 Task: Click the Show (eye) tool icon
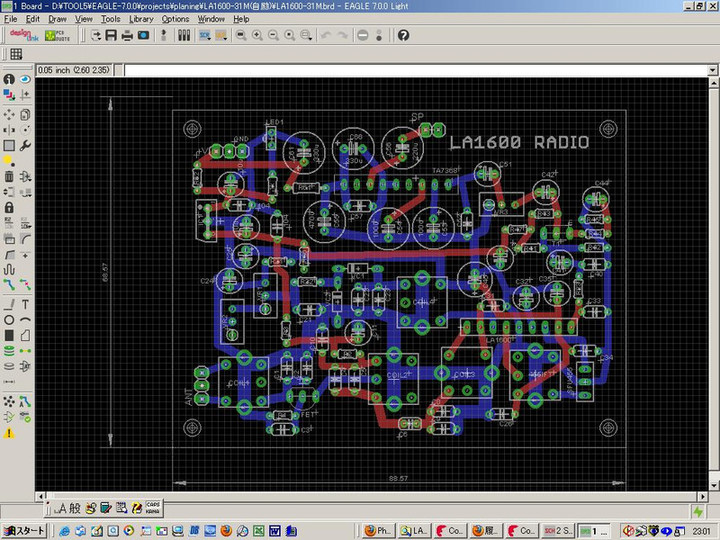[x=24, y=79]
